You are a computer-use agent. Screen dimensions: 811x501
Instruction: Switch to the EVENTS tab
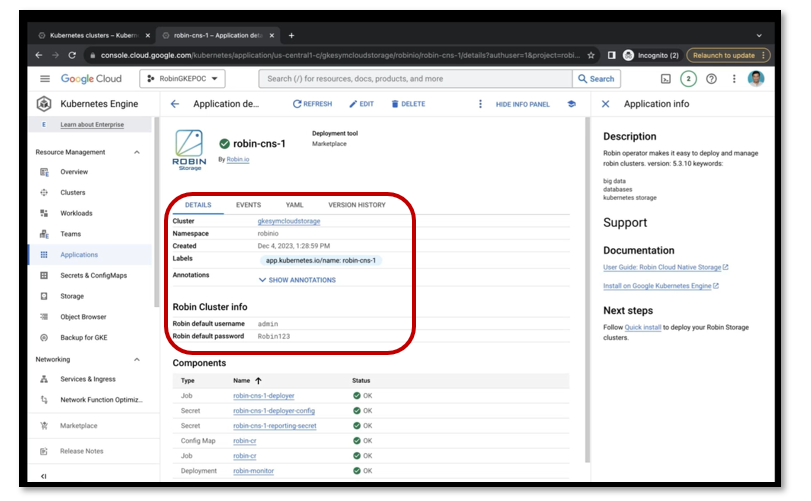[248, 205]
